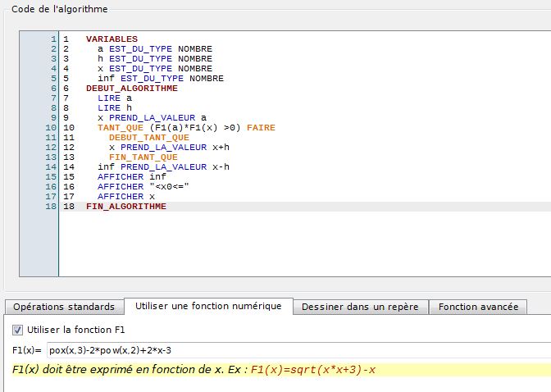Select the TANT_QUE loop condition line
This screenshot has height=392, width=551.
pos(186,128)
